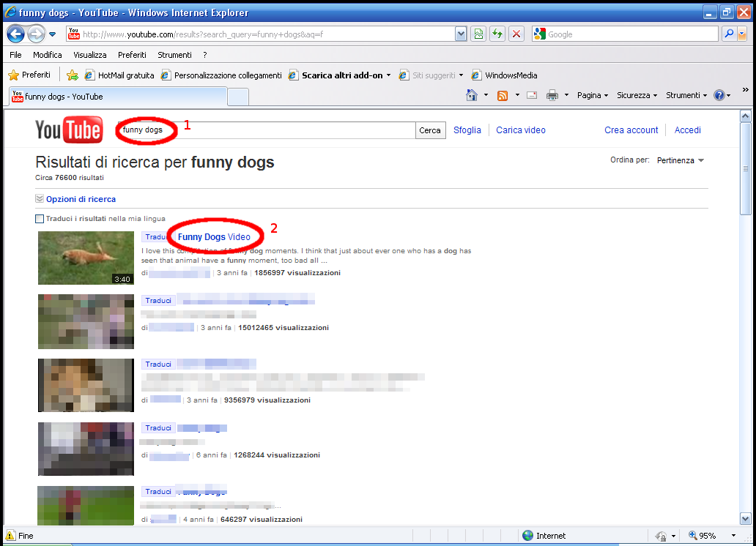Viewport: 756px width, 546px height.
Task: Open thumbnail of the 15012465 visualizzazioni video
Action: point(86,321)
